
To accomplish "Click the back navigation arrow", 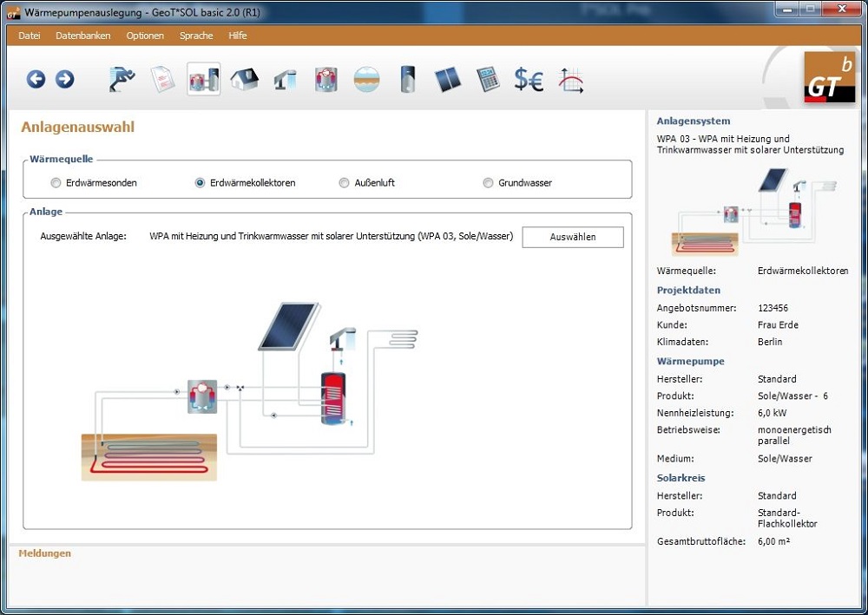I will (x=36, y=80).
